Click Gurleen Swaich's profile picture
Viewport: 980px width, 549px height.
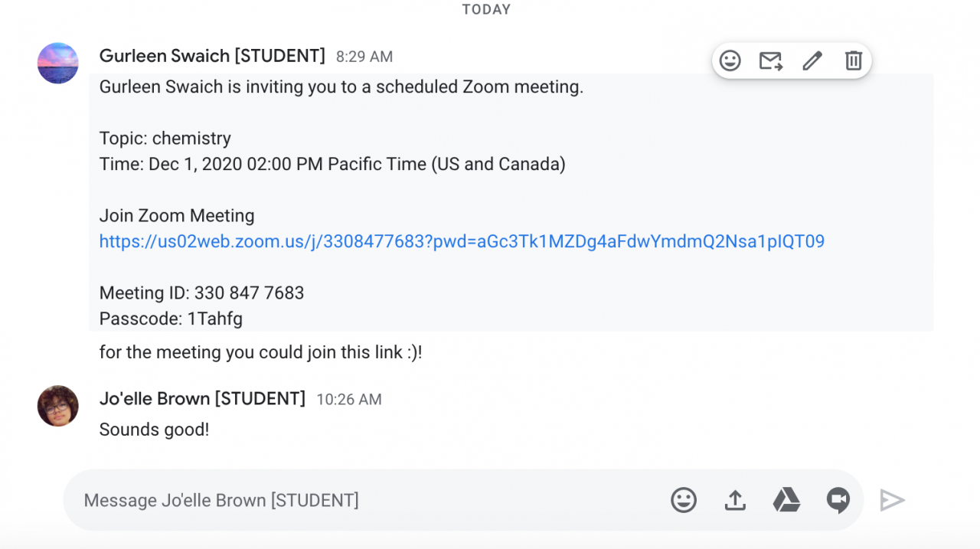pos(58,63)
